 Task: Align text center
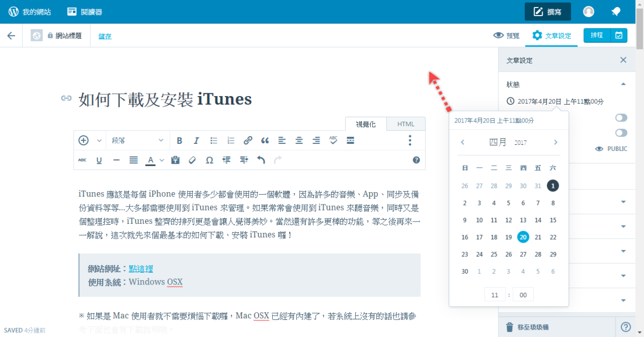click(299, 141)
